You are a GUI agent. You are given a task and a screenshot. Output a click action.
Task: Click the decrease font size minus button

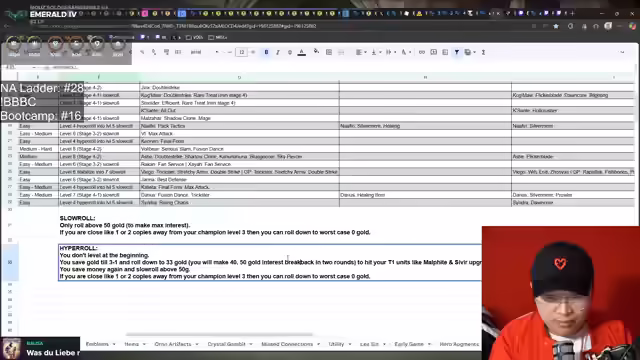click(x=230, y=52)
